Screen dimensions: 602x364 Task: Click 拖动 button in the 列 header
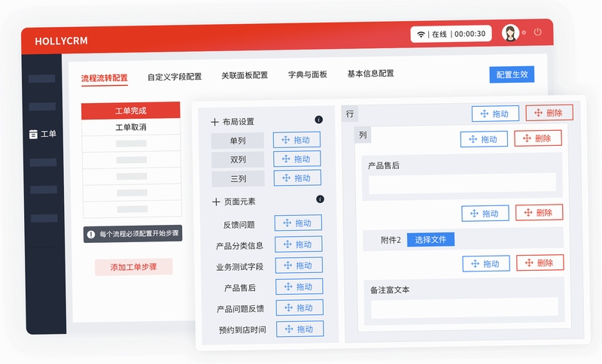pos(484,139)
